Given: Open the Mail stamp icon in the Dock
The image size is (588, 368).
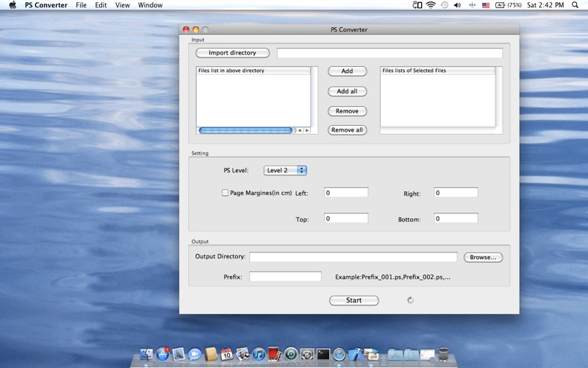Looking at the screenshot, I should (x=179, y=354).
